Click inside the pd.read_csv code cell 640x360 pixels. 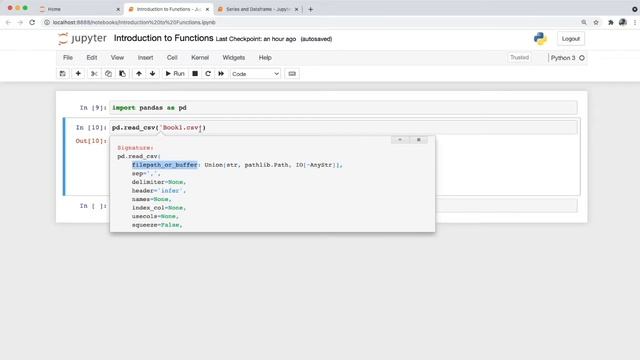point(343,127)
